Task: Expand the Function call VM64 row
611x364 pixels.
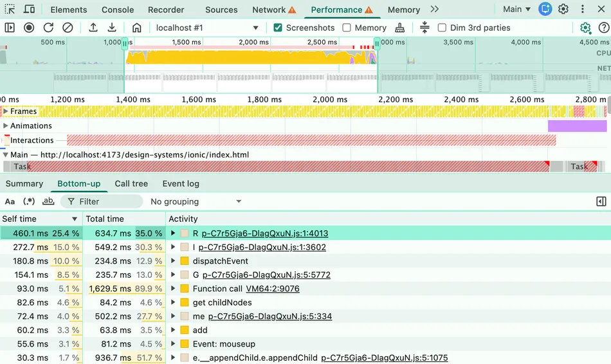Action: [x=173, y=288]
